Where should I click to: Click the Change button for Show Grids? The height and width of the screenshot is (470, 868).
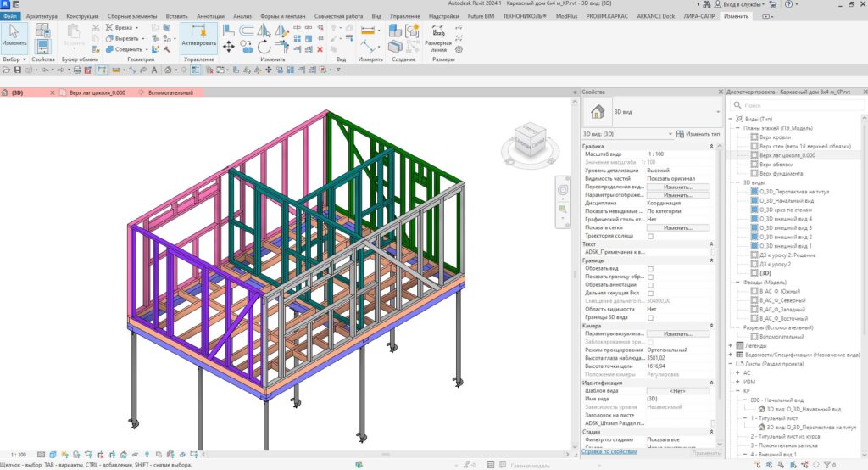click(x=677, y=227)
